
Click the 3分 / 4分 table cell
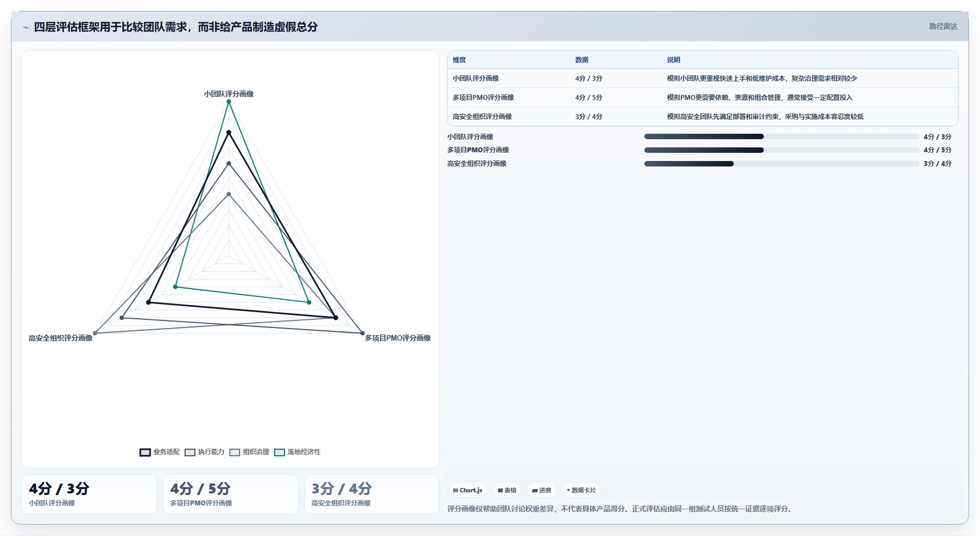(x=589, y=117)
